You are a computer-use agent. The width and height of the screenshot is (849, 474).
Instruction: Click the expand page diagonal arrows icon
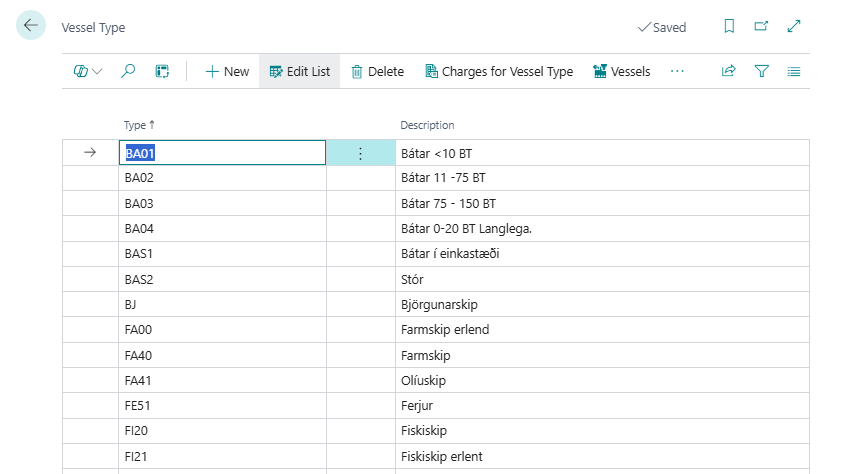point(794,27)
